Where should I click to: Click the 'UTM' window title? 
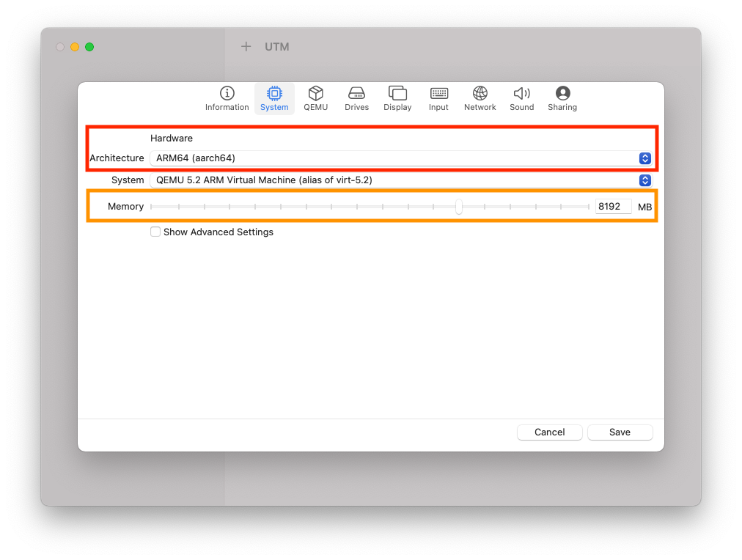[277, 47]
